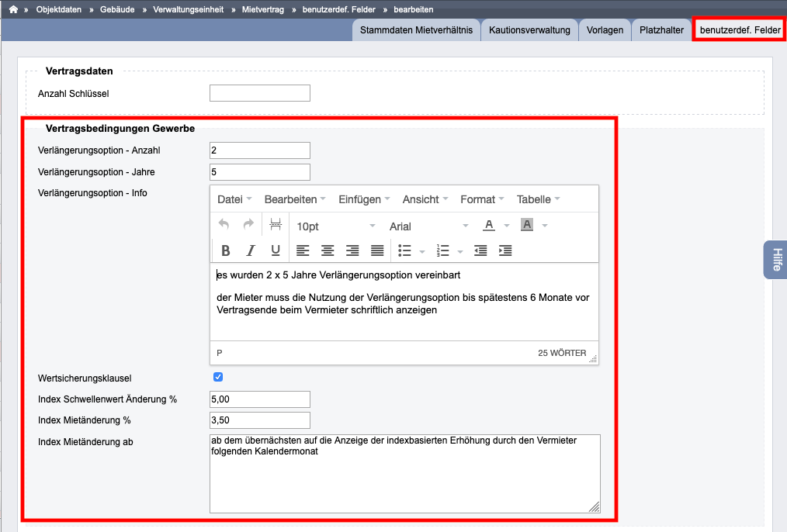Insert a page break via toolbar icon
787x532 pixels.
point(276,224)
